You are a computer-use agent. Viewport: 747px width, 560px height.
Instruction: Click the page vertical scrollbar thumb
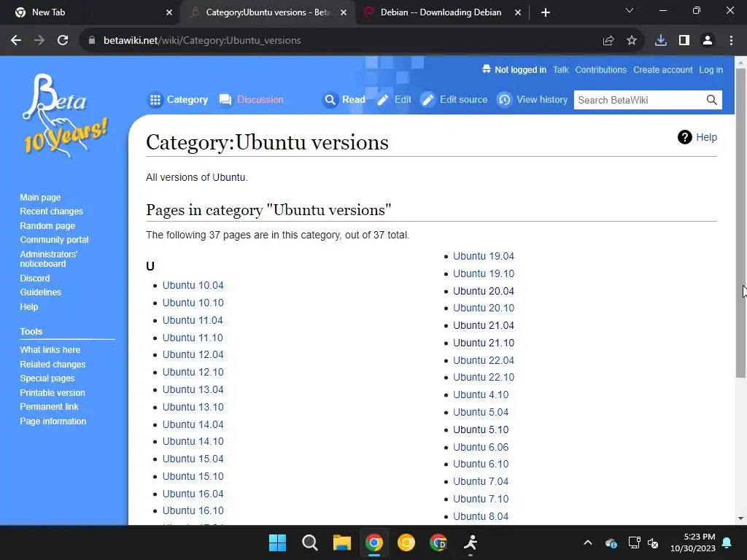pyautogui.click(x=740, y=223)
